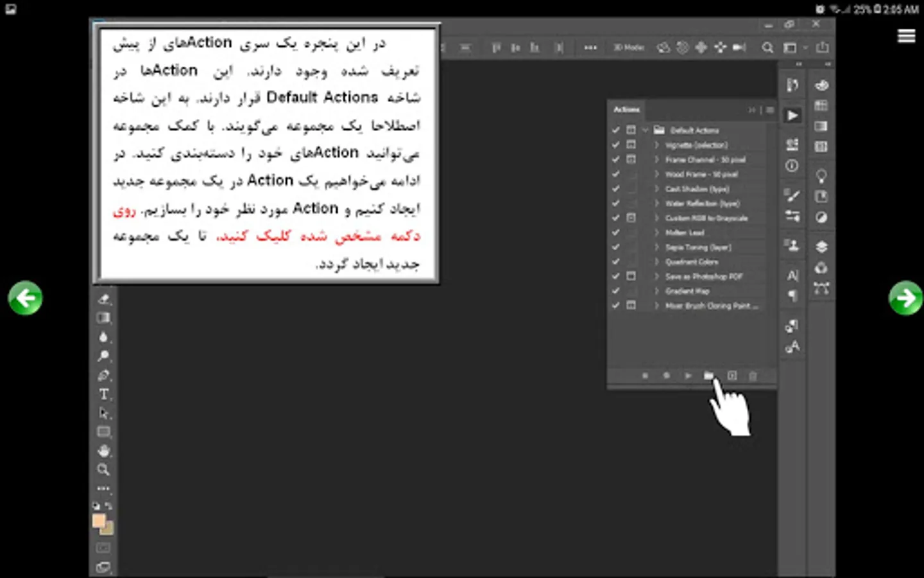Image resolution: width=924 pixels, height=578 pixels.
Task: Toggle dialog box for Save as Photoshop PDF
Action: tap(631, 276)
